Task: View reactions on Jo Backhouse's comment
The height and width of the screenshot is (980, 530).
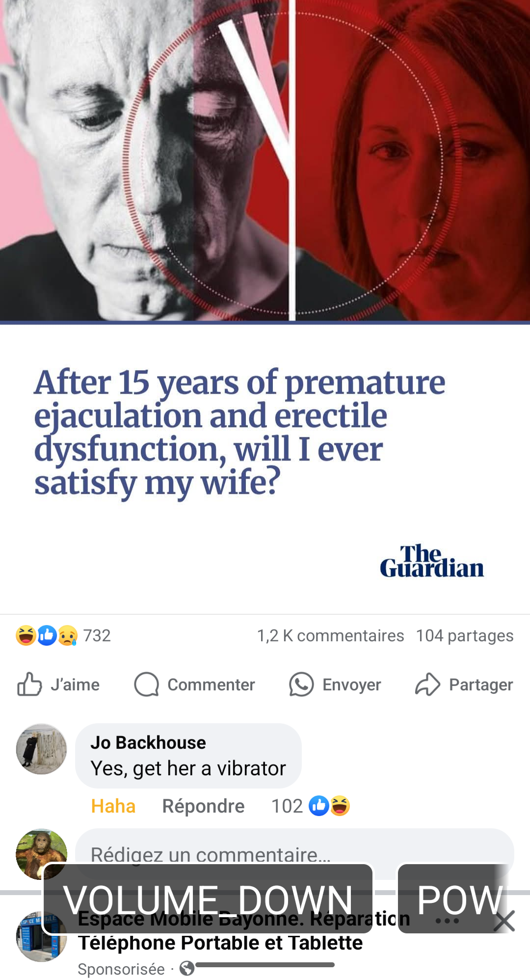Action: (x=311, y=806)
